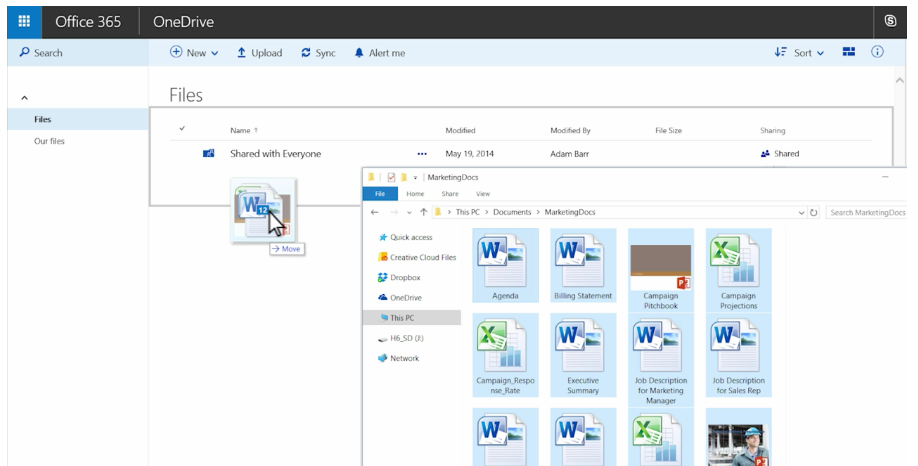This screenshot has height=466, width=918.
Task: Select Dropbox in Explorer sidebar
Action: click(x=399, y=277)
